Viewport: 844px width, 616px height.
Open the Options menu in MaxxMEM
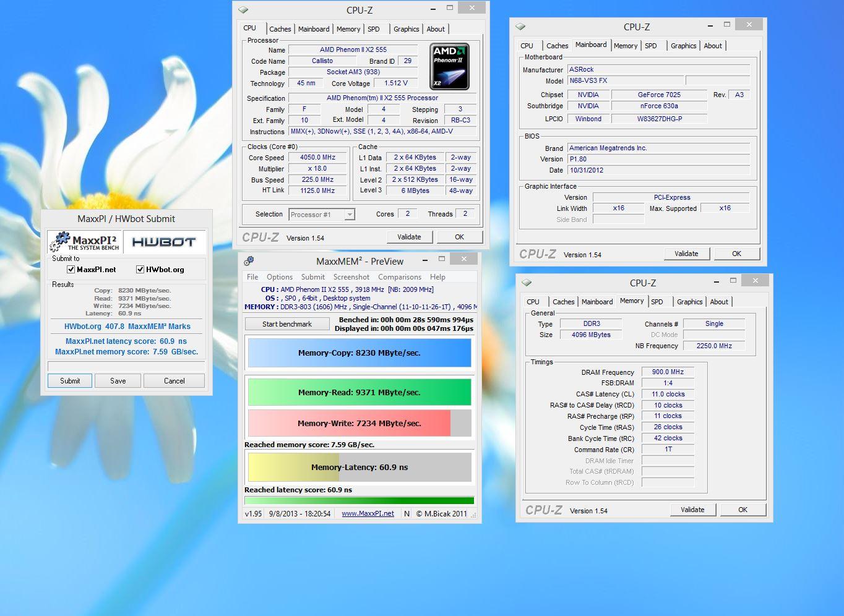[x=280, y=277]
